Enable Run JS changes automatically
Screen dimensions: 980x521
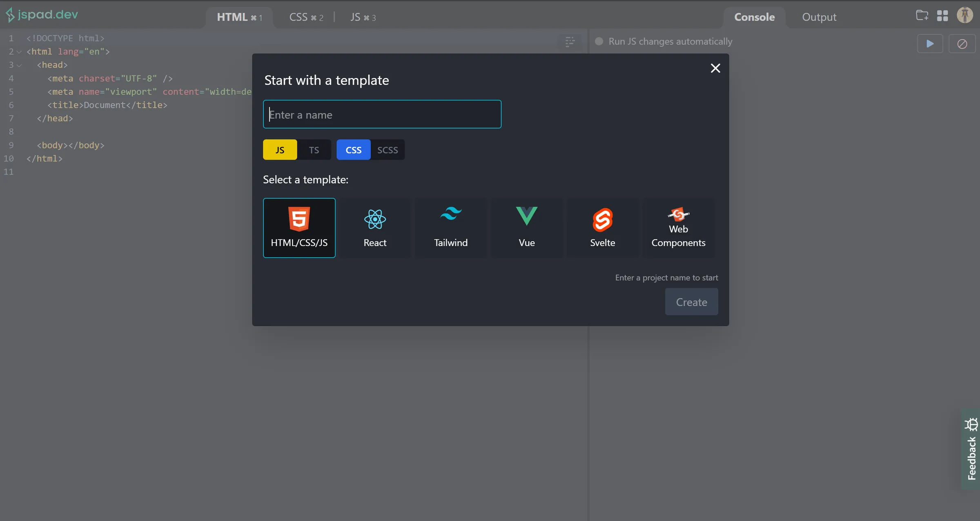[x=599, y=41]
